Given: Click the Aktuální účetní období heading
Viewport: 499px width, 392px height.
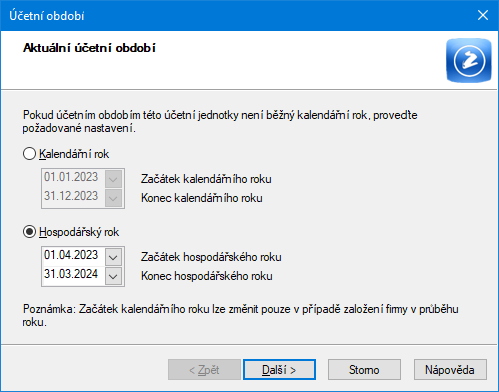Looking at the screenshot, I should coord(89,48).
